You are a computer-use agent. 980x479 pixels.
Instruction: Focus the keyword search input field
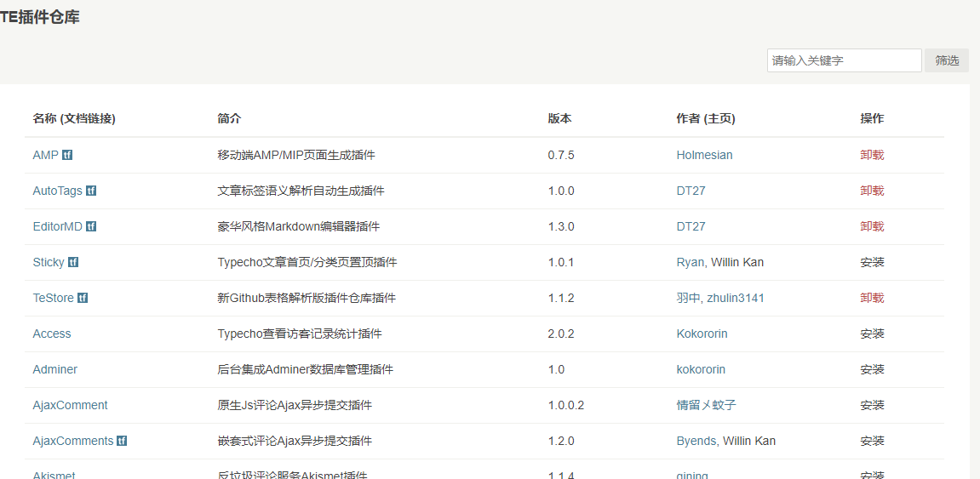pos(844,60)
